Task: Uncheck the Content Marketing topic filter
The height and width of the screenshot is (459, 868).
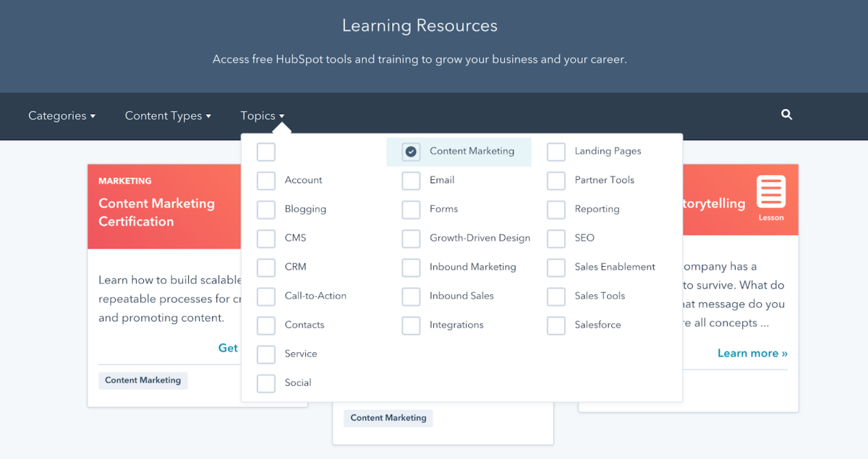Action: tap(411, 152)
